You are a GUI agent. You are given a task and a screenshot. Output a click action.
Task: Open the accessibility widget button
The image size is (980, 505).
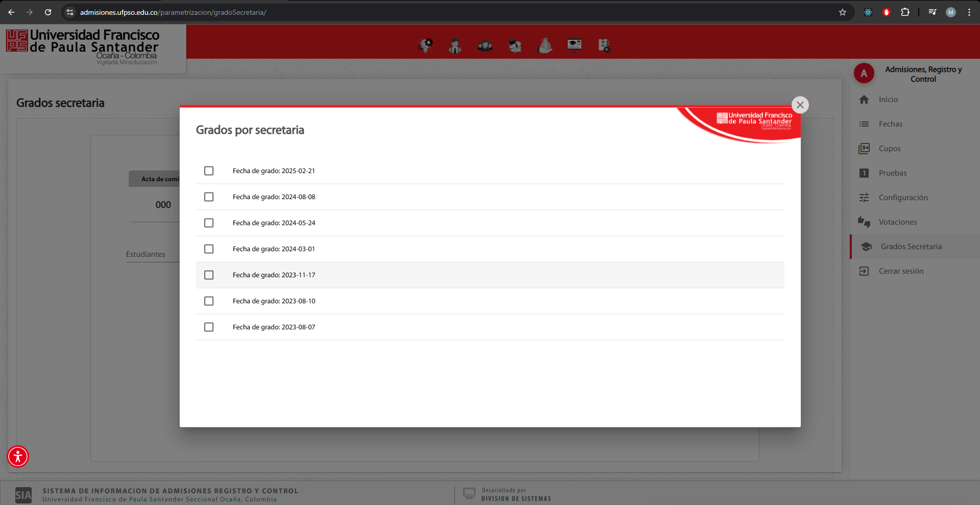pyautogui.click(x=18, y=456)
